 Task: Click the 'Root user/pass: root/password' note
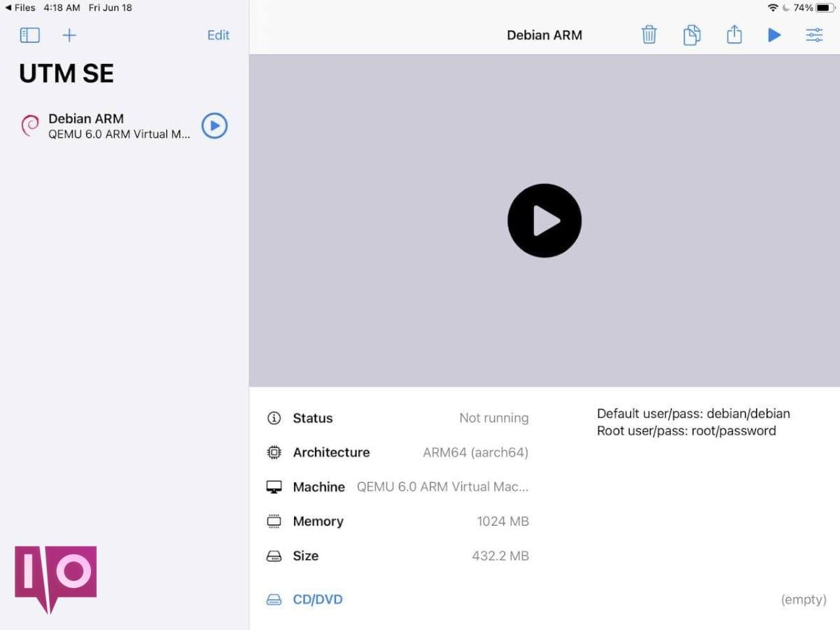pyautogui.click(x=687, y=430)
